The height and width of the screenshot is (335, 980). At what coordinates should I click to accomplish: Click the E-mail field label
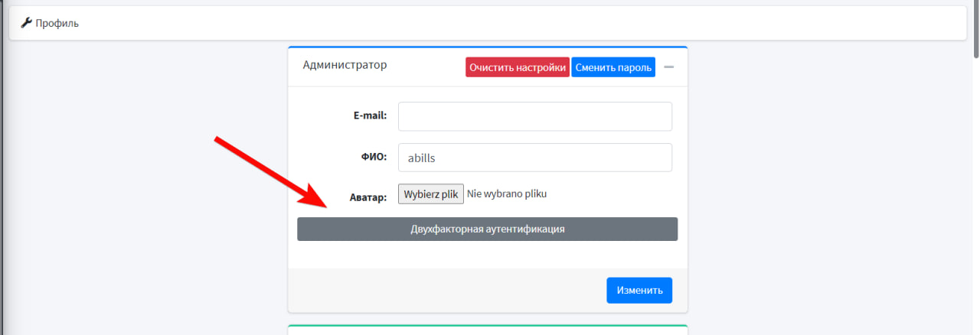(369, 115)
